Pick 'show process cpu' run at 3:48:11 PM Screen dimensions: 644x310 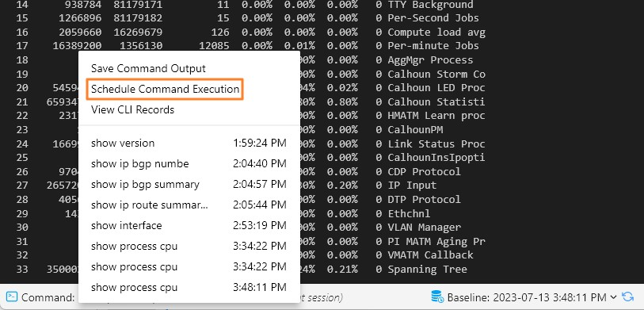click(189, 287)
